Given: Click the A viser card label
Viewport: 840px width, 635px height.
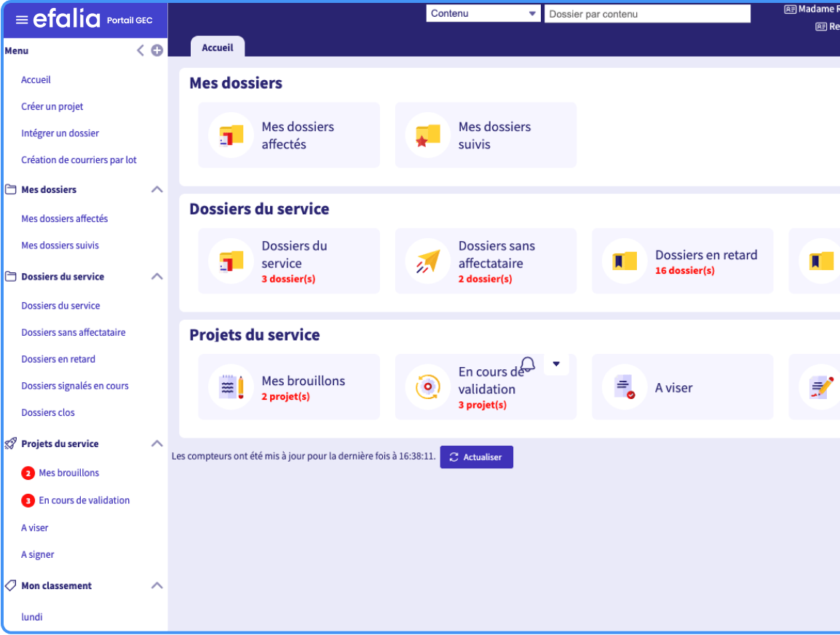Looking at the screenshot, I should click(x=673, y=388).
